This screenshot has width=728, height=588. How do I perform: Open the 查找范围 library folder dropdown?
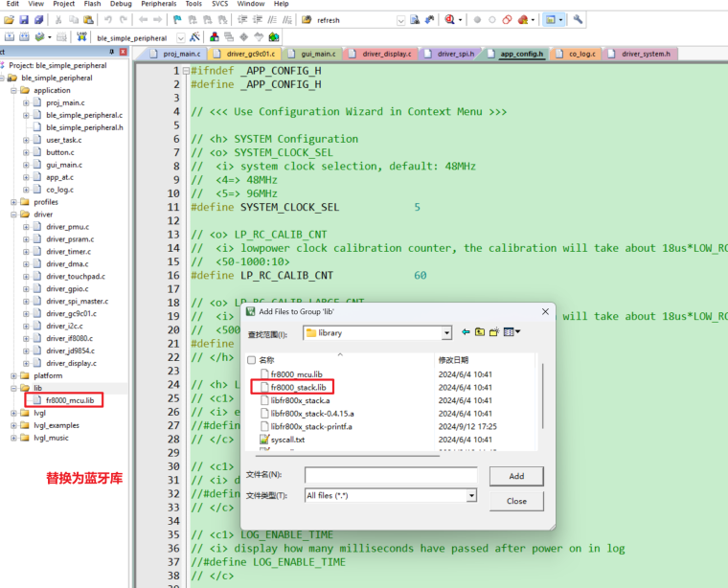click(446, 333)
